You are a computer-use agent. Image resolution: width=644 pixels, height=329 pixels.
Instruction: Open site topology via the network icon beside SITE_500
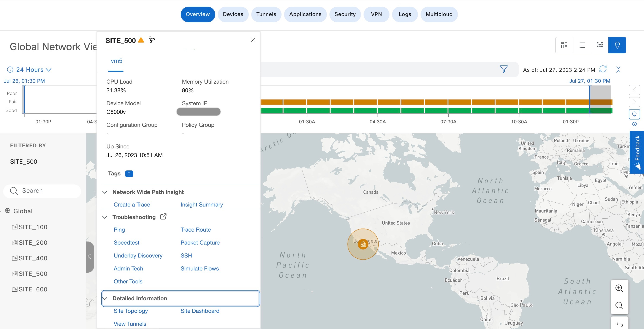click(x=152, y=40)
